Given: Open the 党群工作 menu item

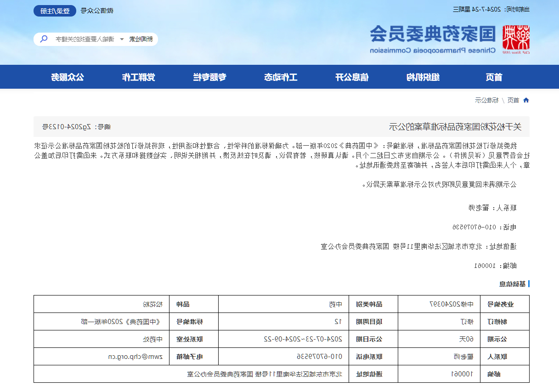Looking at the screenshot, I should click(138, 77).
